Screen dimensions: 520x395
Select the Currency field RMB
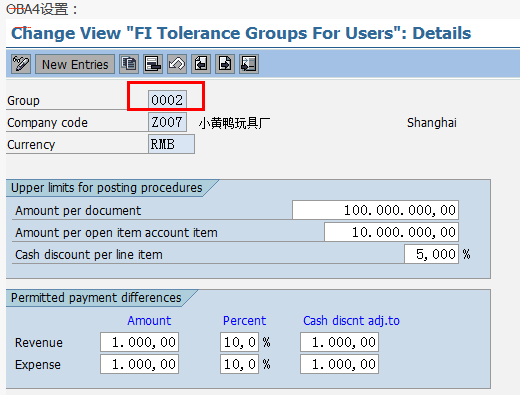pos(171,144)
